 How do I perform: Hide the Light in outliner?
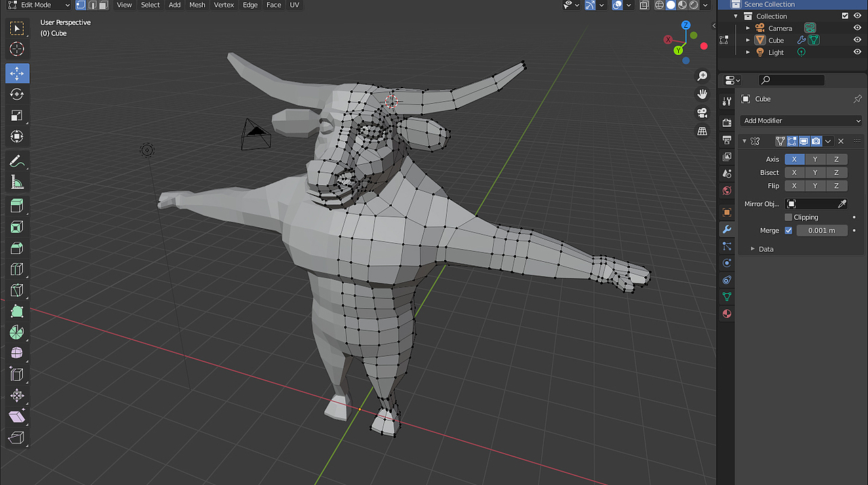tap(857, 52)
